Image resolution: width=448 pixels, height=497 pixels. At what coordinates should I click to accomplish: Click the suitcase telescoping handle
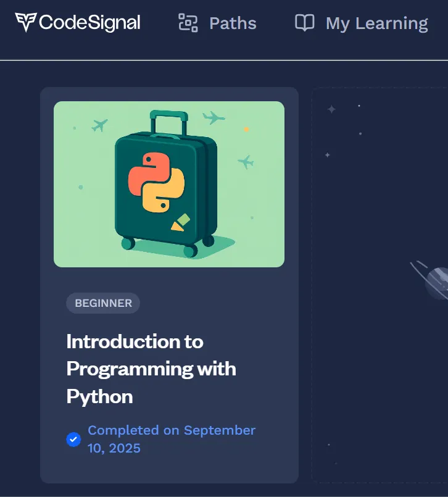tap(169, 122)
